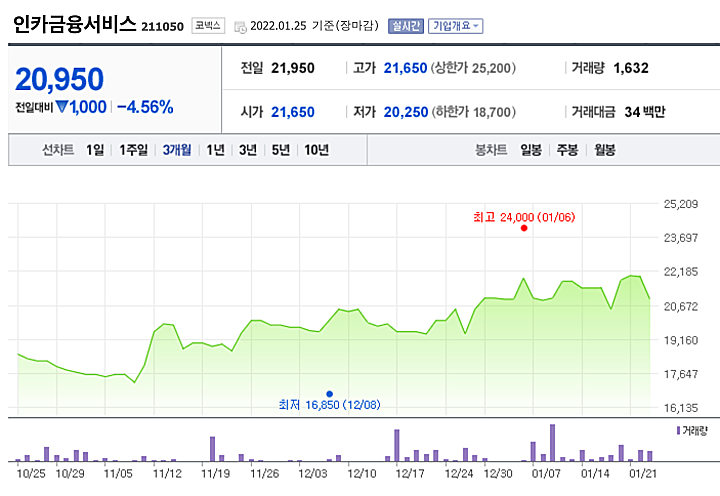
Task: Click the 10/25 date label on axis
Action: (x=31, y=473)
